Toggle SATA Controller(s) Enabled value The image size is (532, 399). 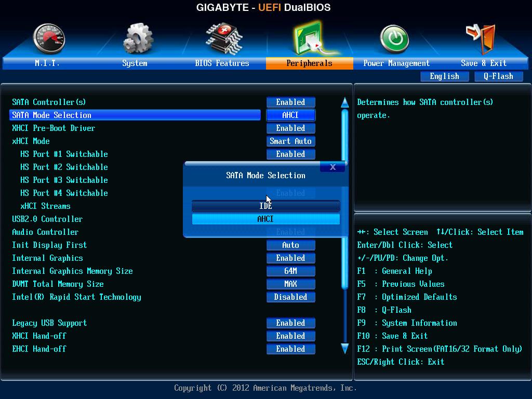291,102
